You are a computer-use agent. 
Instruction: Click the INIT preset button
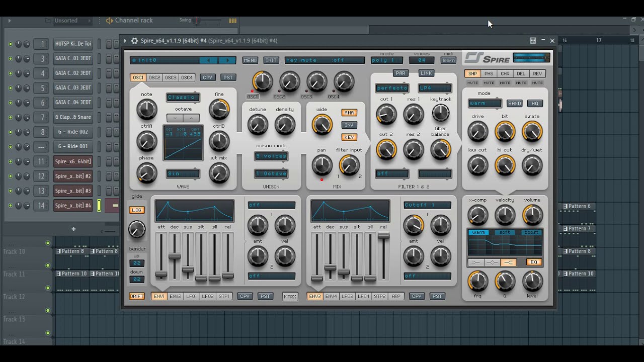[x=271, y=60]
